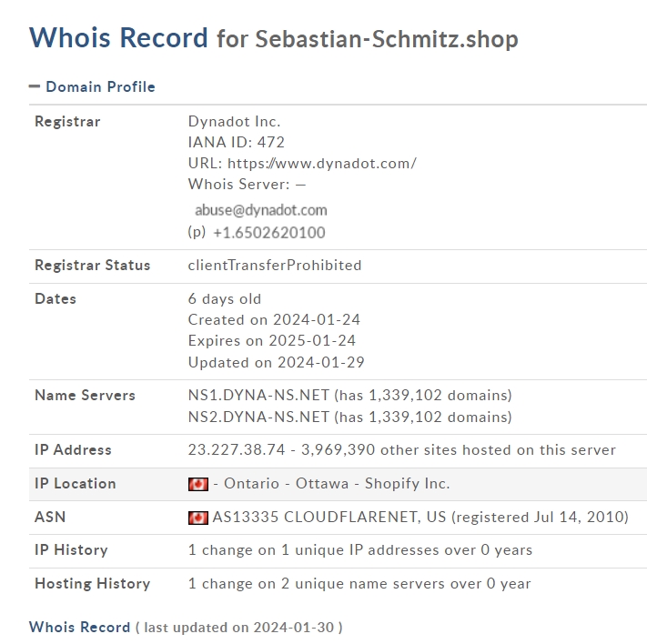Click the Dynadot Inc. registrar name
This screenshot has height=644, width=647.
[x=235, y=122]
